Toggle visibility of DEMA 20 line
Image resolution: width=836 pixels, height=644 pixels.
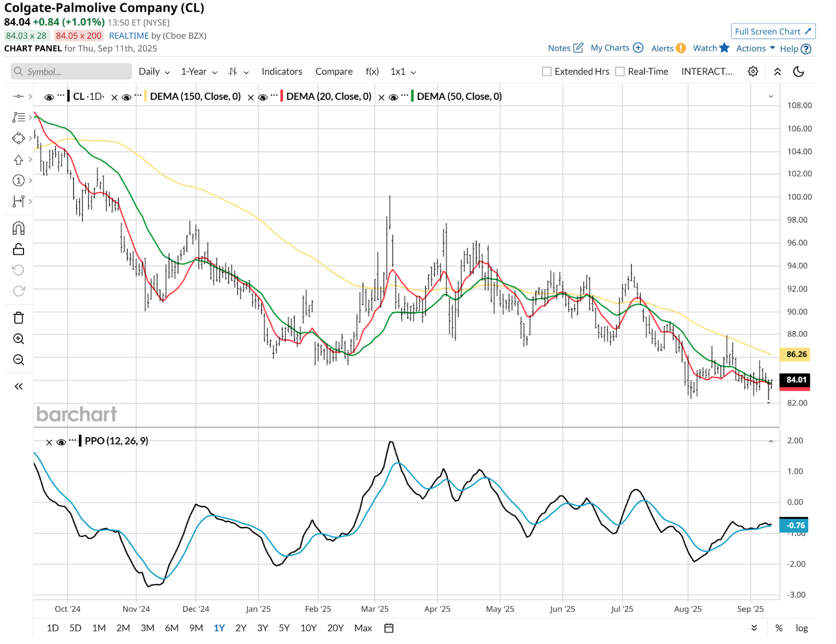[x=263, y=97]
